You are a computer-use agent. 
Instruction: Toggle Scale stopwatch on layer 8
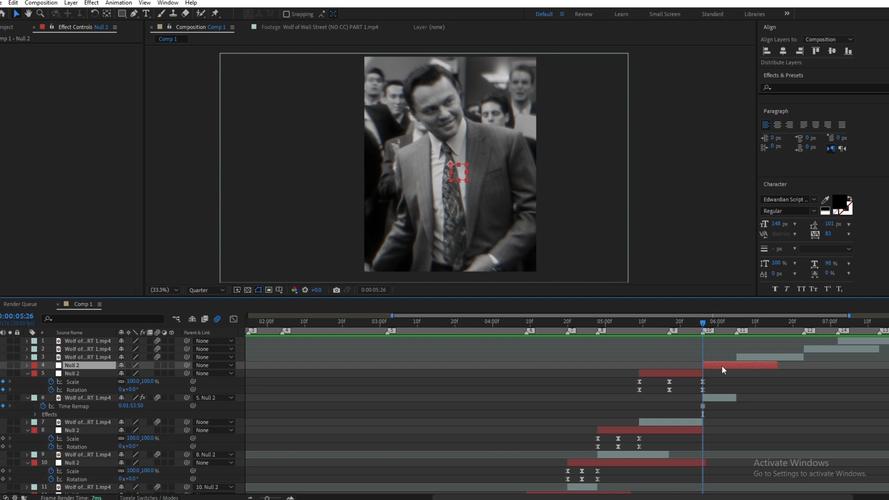click(x=51, y=438)
